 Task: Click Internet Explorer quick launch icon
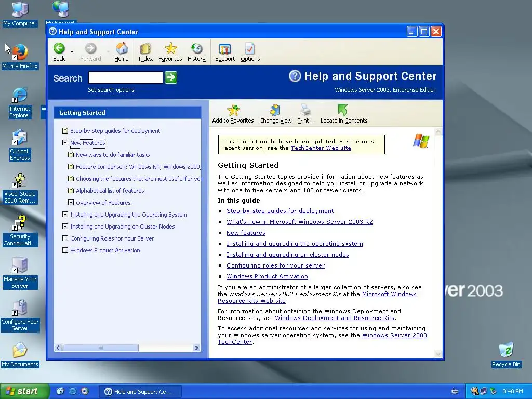tap(72, 391)
